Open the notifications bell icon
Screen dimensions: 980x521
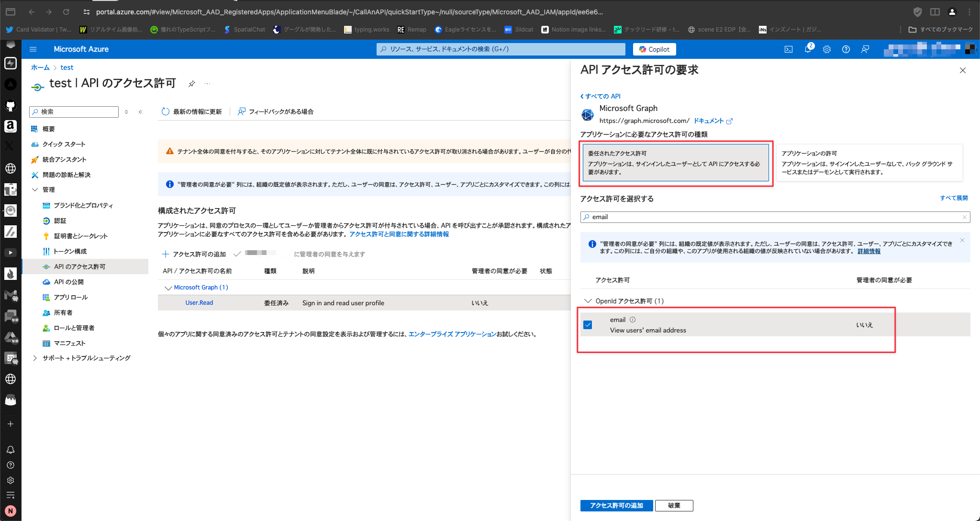coord(808,49)
